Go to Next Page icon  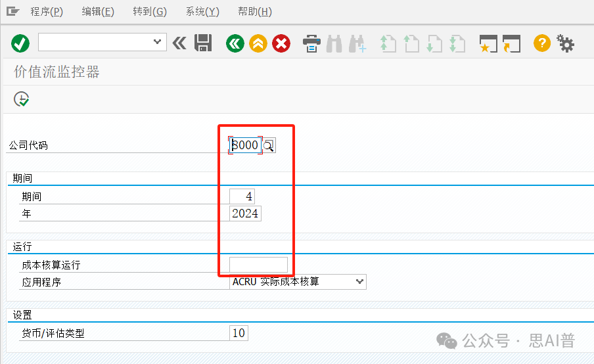click(434, 43)
